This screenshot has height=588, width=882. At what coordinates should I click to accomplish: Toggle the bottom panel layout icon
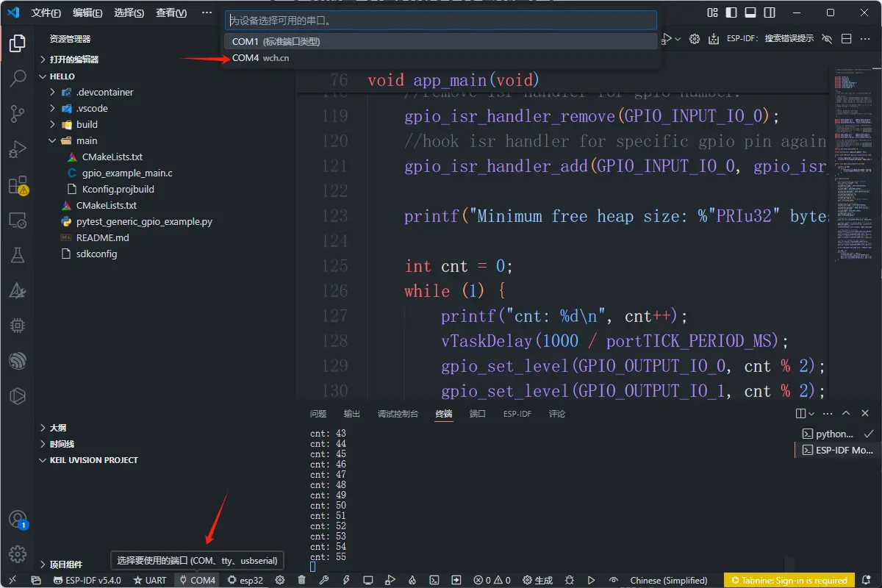pyautogui.click(x=750, y=12)
